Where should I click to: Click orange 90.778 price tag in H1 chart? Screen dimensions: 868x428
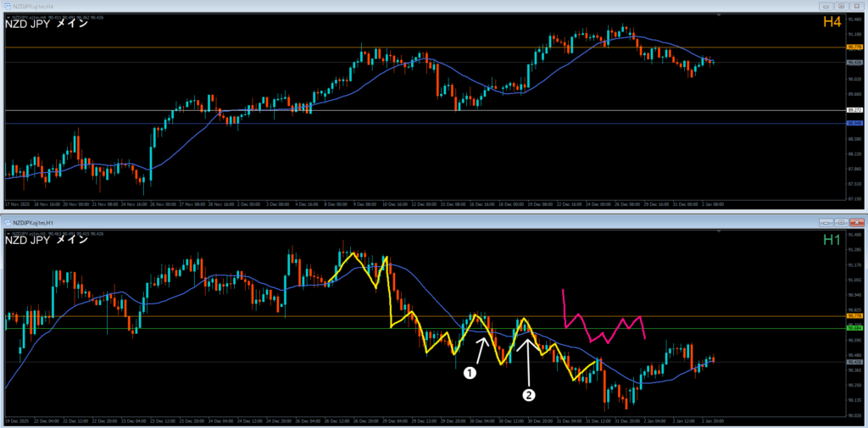856,315
